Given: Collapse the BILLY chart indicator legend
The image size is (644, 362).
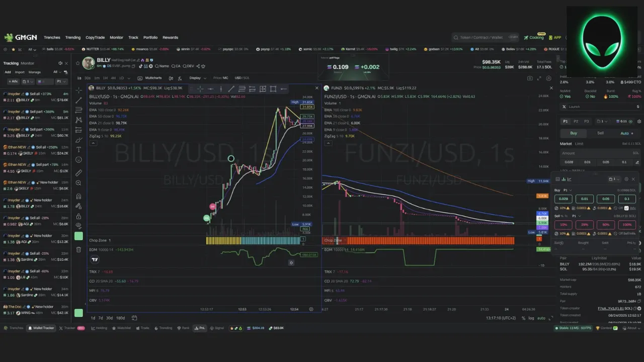Looking at the screenshot, I should pyautogui.click(x=93, y=143).
